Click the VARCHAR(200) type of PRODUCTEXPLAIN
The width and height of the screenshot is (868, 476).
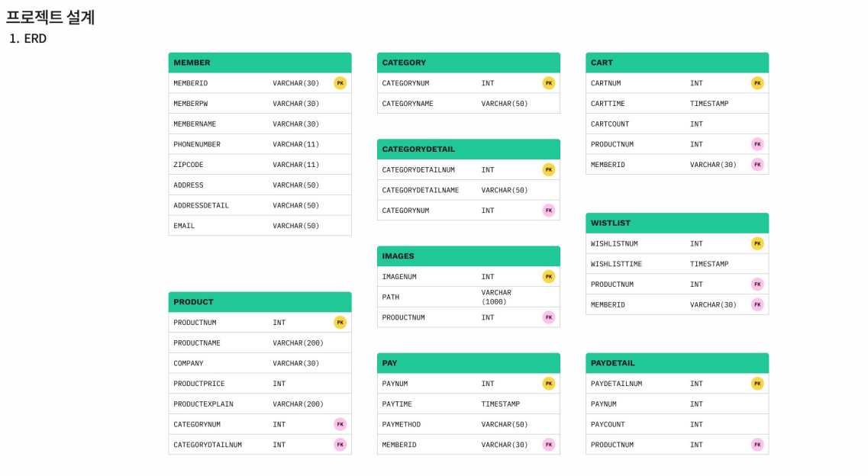click(x=298, y=404)
